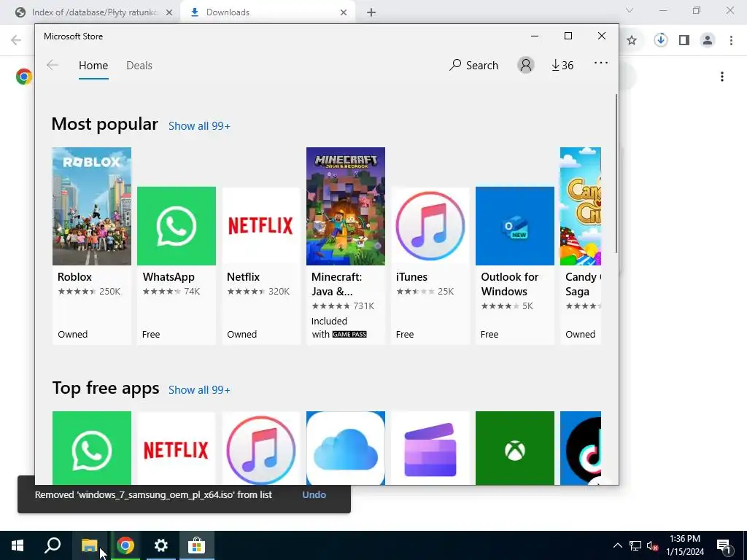Show hidden system tray icons

(617, 545)
